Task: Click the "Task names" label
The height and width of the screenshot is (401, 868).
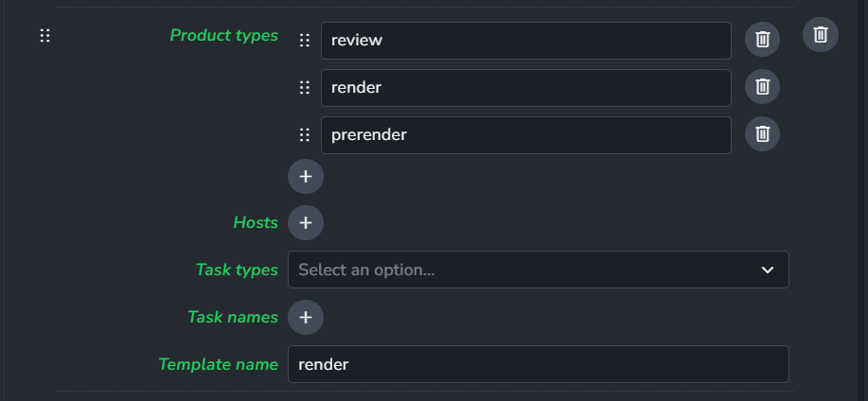Action: pyautogui.click(x=233, y=317)
